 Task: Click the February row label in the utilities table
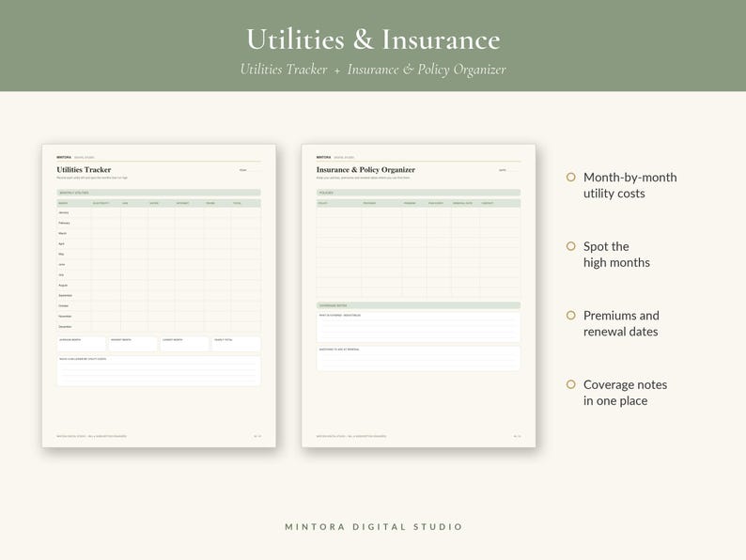(64, 223)
